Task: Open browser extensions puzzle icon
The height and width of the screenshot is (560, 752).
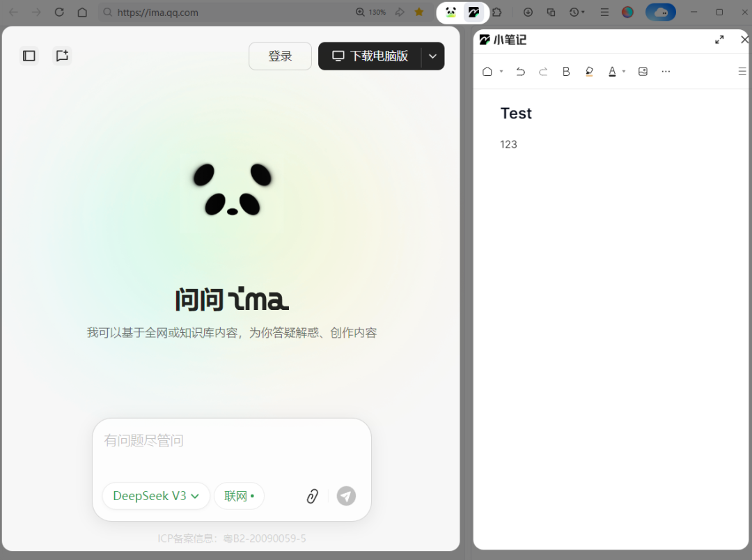Action: coord(497,13)
